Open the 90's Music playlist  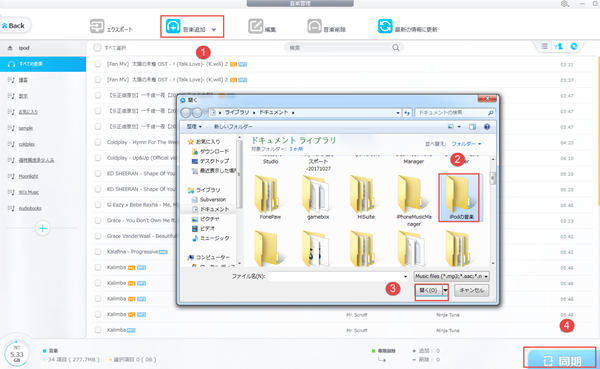click(29, 193)
